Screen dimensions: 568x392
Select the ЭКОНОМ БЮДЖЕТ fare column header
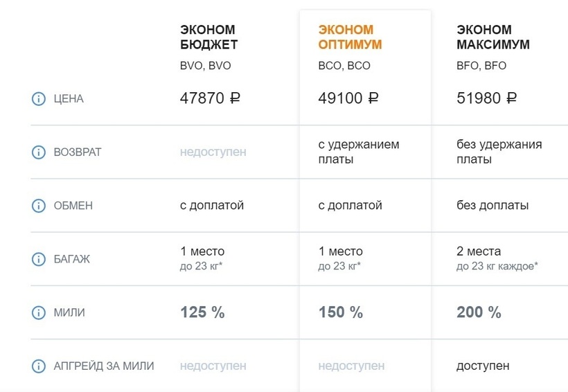coord(208,37)
